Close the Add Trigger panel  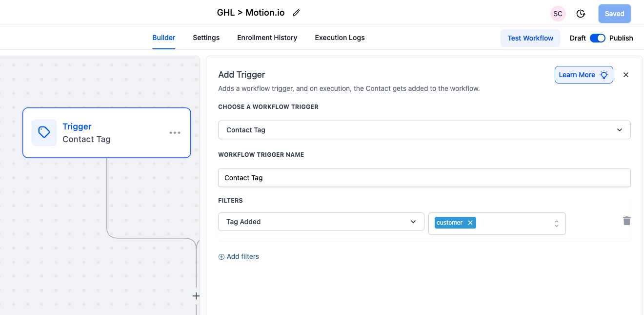(x=626, y=75)
